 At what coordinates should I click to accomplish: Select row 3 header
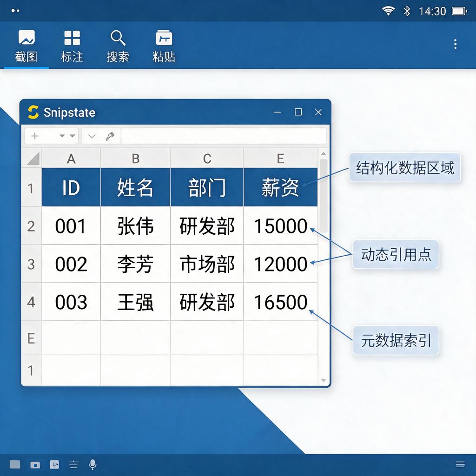point(31,264)
